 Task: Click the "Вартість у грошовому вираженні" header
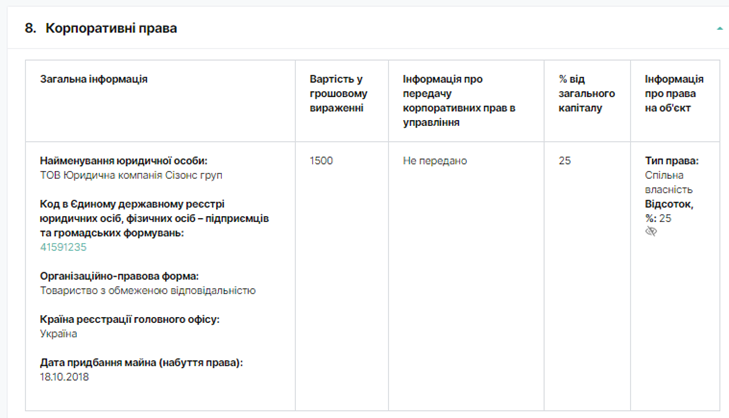pos(336,93)
